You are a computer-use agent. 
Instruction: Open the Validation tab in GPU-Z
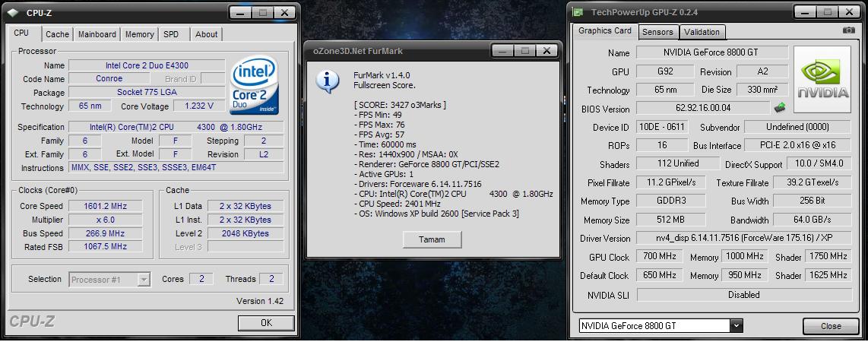click(702, 32)
